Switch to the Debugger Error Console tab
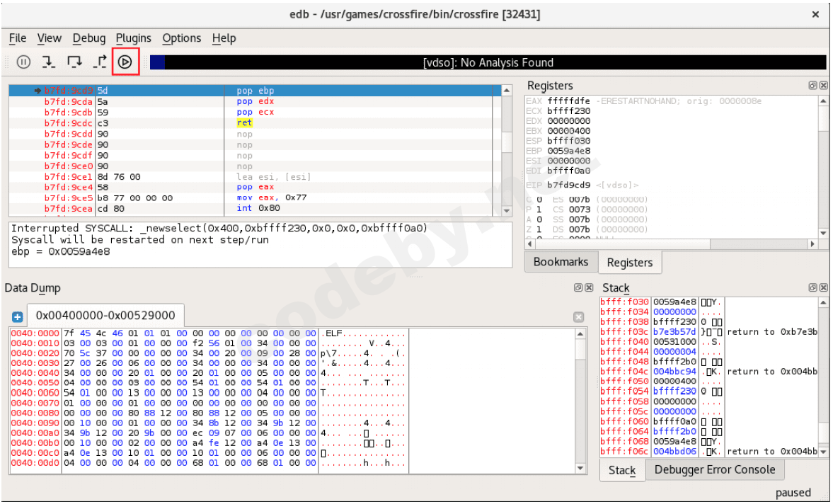Screen dimensions: 833x504 click(x=715, y=469)
